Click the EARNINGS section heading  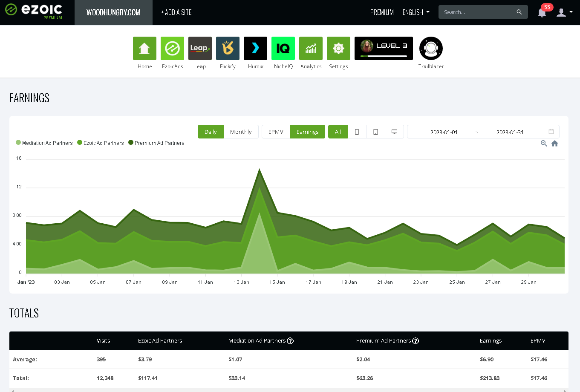(29, 98)
